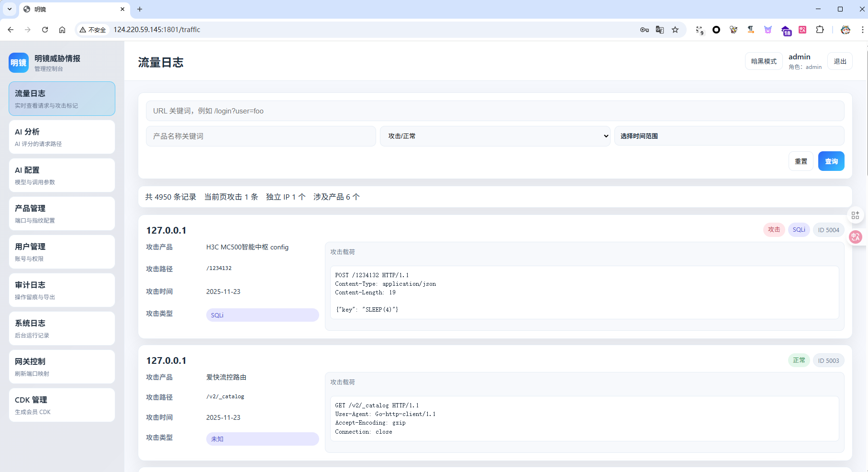Open the 选择时间范围 time range picker
The width and height of the screenshot is (868, 472).
click(x=729, y=136)
